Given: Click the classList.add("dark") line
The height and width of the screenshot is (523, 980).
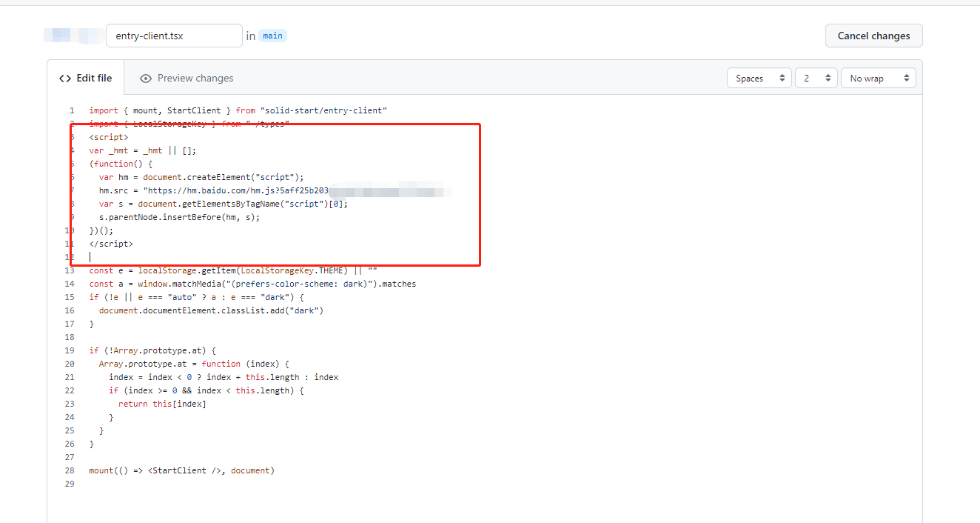Looking at the screenshot, I should coord(211,310).
